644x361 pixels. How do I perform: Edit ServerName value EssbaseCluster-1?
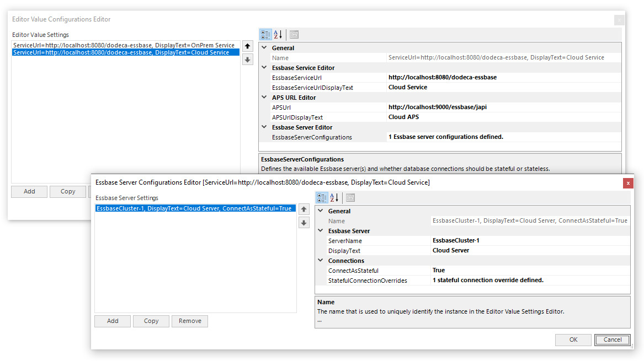pos(530,240)
